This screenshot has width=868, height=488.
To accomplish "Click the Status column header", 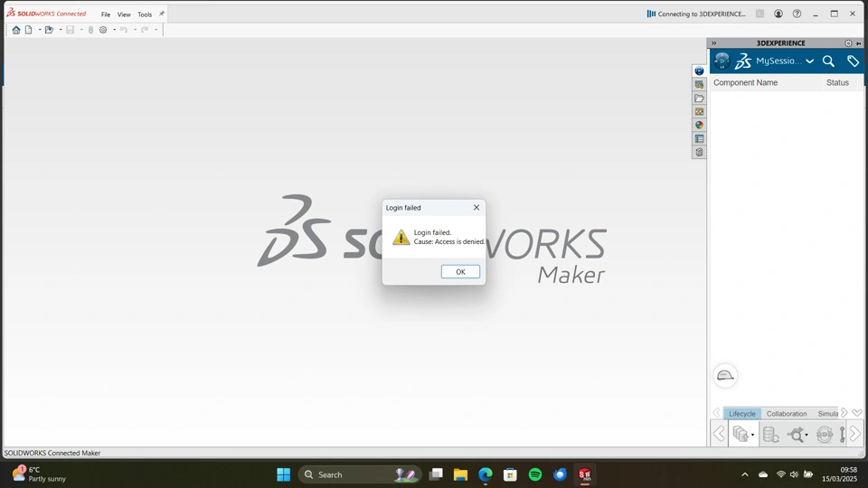I will point(837,83).
